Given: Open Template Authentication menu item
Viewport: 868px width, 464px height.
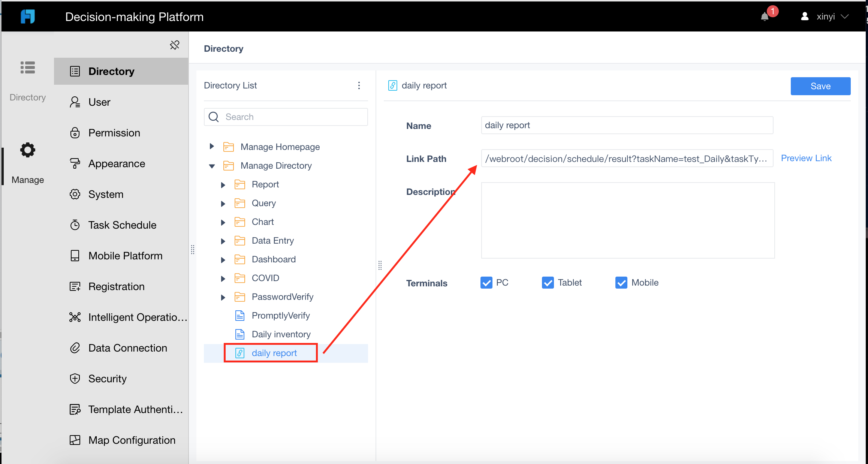Looking at the screenshot, I should [x=121, y=409].
